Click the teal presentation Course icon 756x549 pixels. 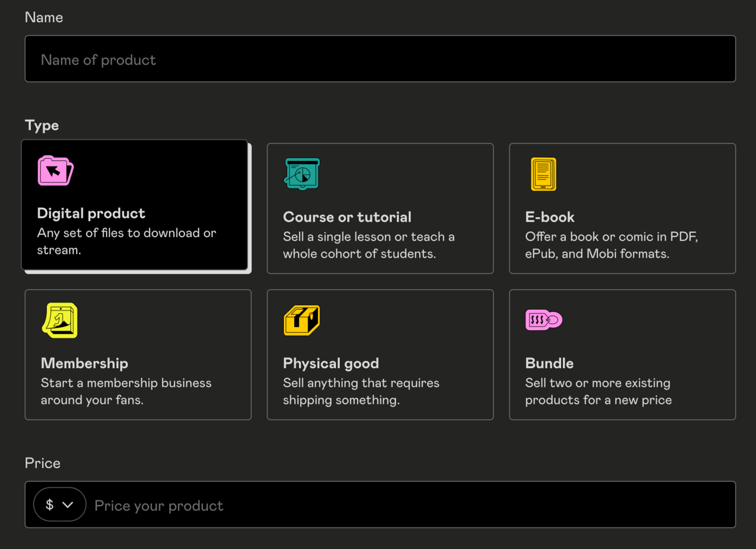pyautogui.click(x=302, y=174)
